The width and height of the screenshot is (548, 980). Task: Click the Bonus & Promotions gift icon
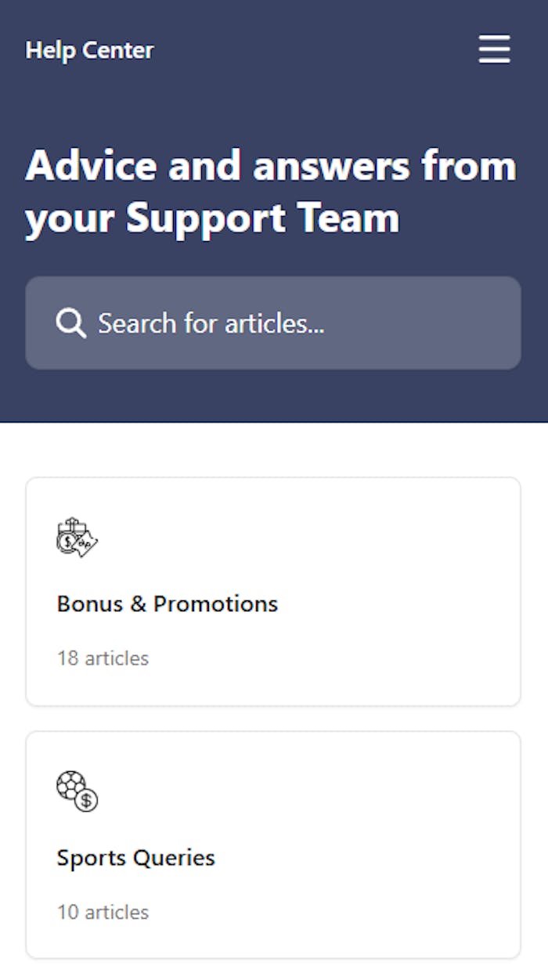tap(77, 538)
